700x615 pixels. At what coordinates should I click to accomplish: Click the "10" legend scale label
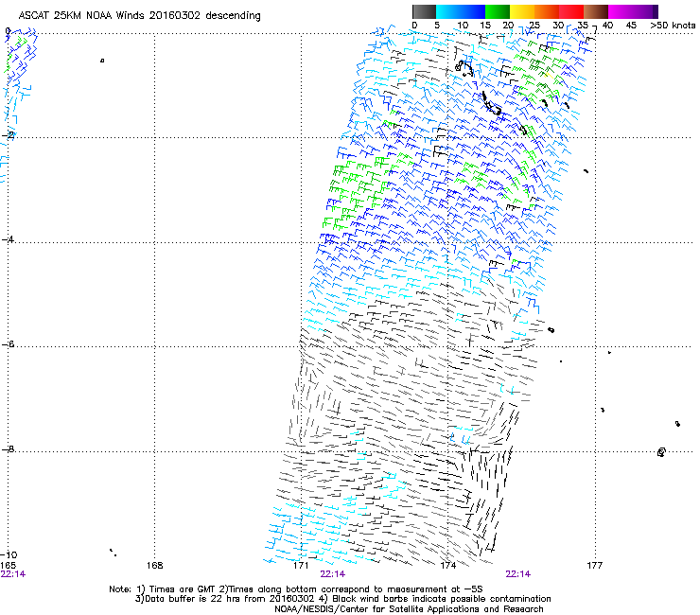463,26
